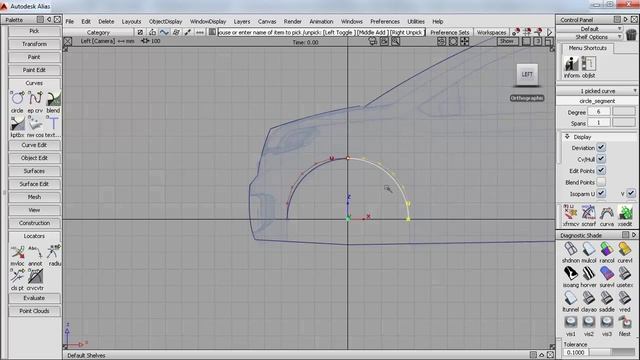Open the Canvas menu
Screen dimensions: 640x360
click(x=267, y=21)
